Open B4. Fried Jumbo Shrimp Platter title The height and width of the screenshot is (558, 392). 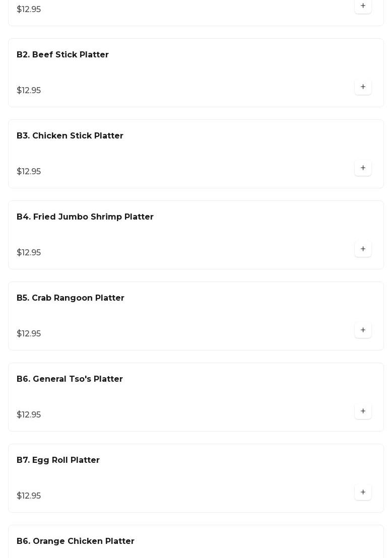[x=85, y=217]
